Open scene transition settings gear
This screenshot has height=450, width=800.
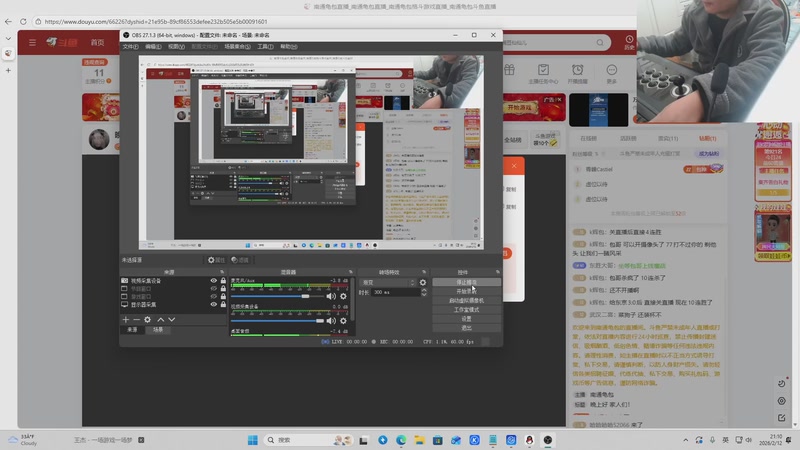(x=422, y=282)
